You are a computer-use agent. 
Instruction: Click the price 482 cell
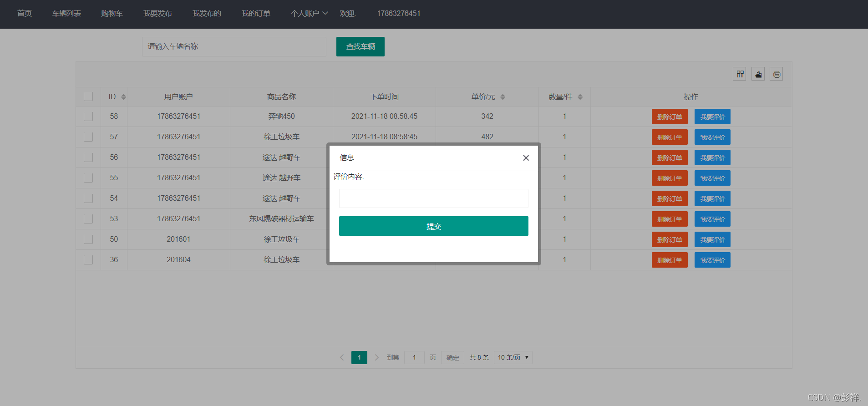click(x=487, y=137)
